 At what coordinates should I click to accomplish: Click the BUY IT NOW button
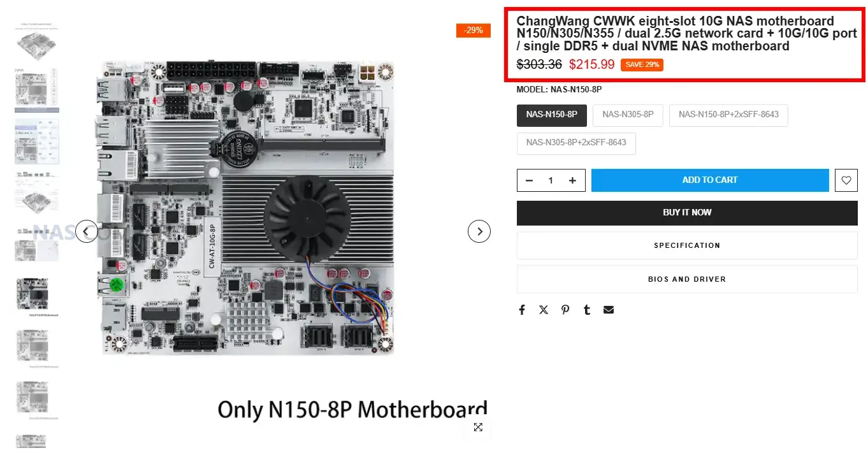[x=687, y=213]
